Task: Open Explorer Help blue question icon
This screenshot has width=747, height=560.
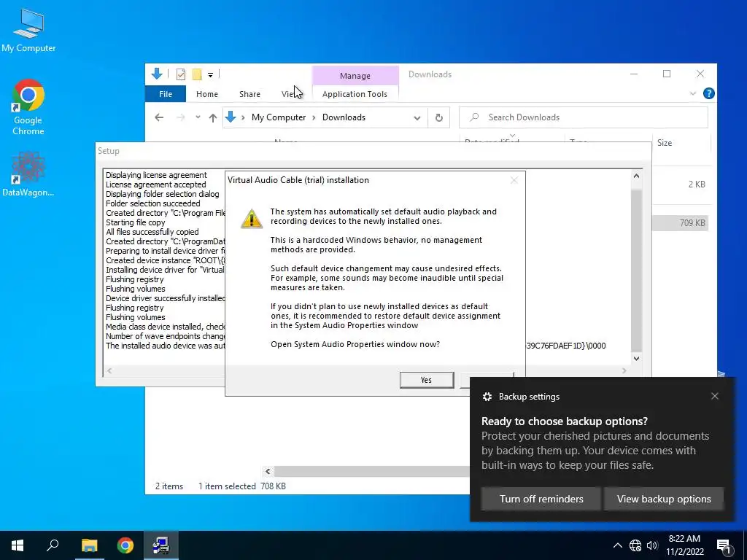Action: coord(708,93)
